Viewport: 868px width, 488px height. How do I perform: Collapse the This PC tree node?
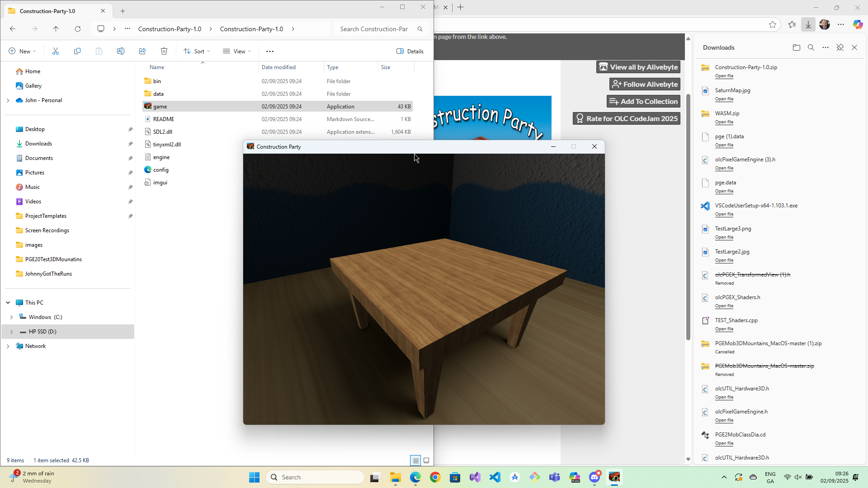tap(8, 303)
